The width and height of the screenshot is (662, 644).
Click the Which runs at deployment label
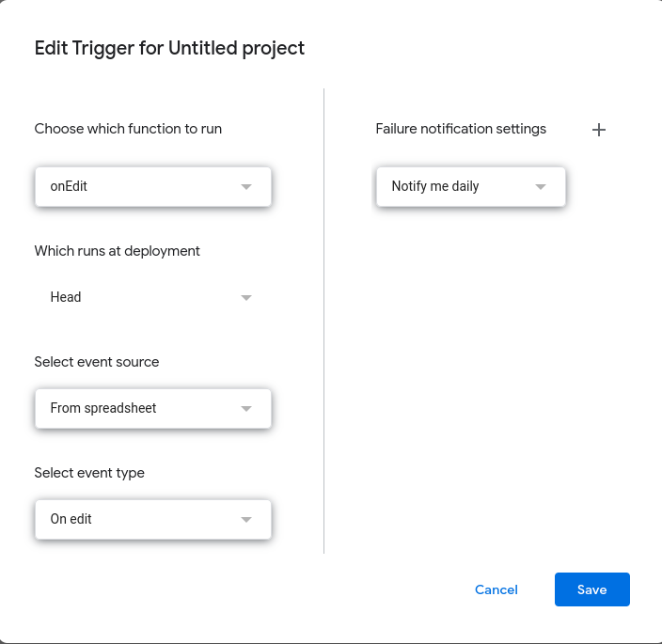pyautogui.click(x=118, y=251)
